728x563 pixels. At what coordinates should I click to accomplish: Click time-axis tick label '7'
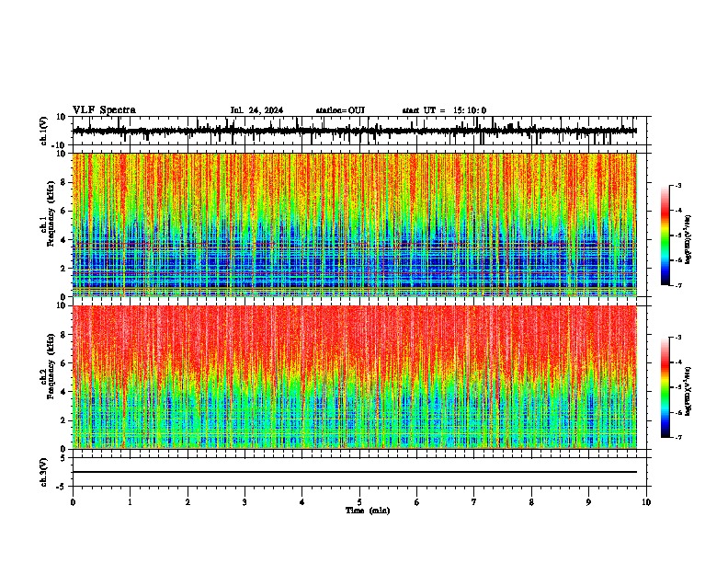pyautogui.click(x=474, y=501)
